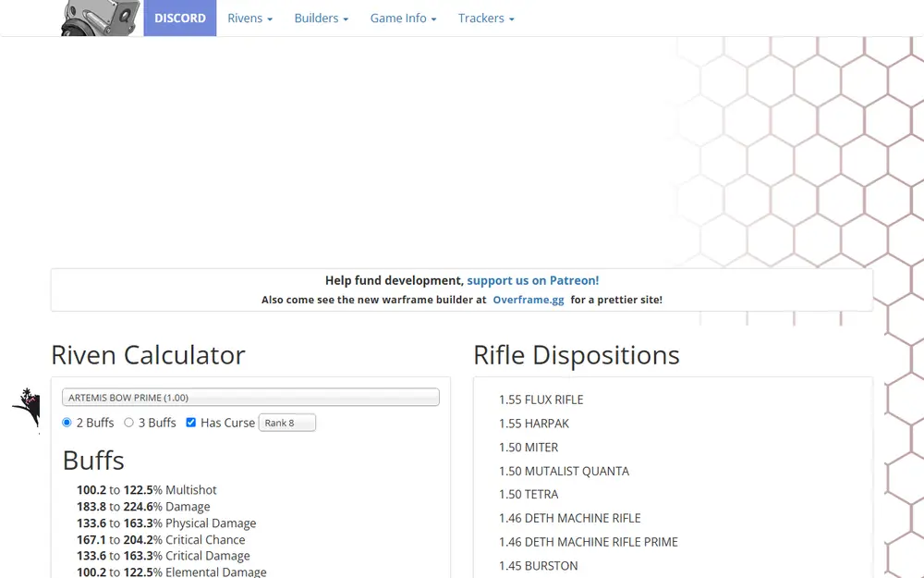Open the Rank 8 dropdown
This screenshot has width=924, height=578.
tap(287, 423)
